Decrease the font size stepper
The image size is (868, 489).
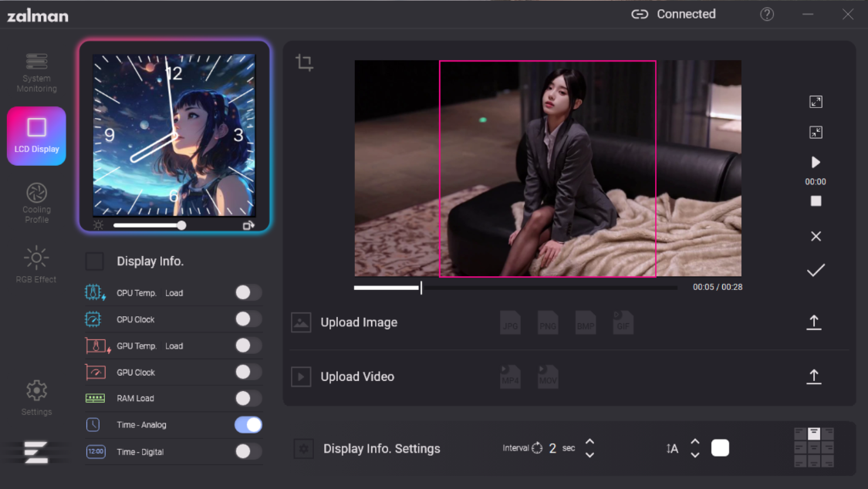(x=694, y=455)
